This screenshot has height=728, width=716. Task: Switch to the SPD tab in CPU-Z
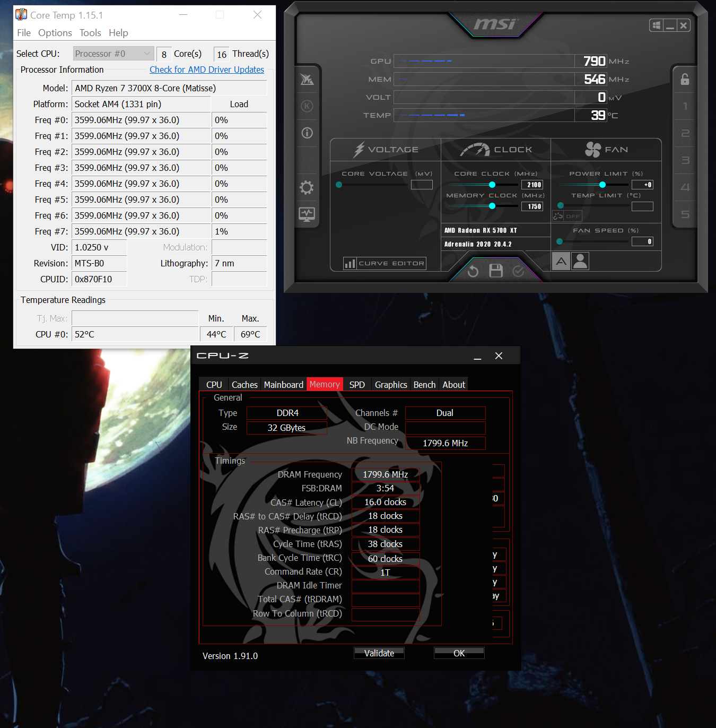[357, 385]
